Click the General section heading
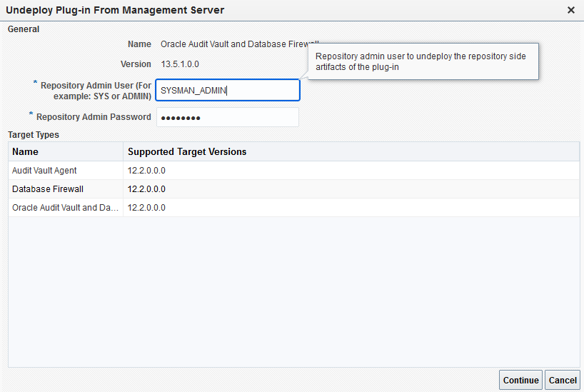Image resolution: width=584 pixels, height=392 pixels. [x=24, y=29]
